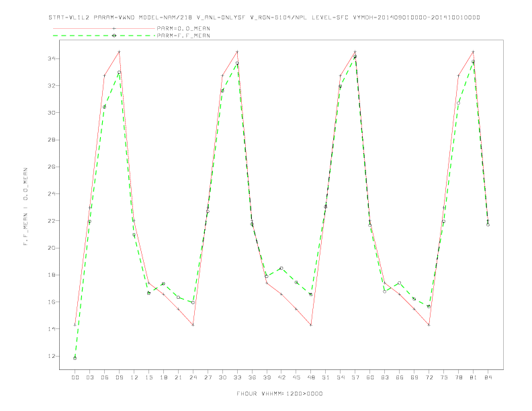Image resolution: width=532 pixels, height=411 pixels.
Task: Click the y-axis tick label 20
Action: (x=52, y=248)
